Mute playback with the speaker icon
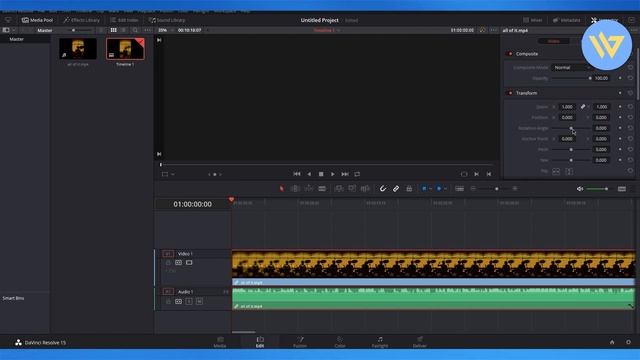 pyautogui.click(x=580, y=189)
